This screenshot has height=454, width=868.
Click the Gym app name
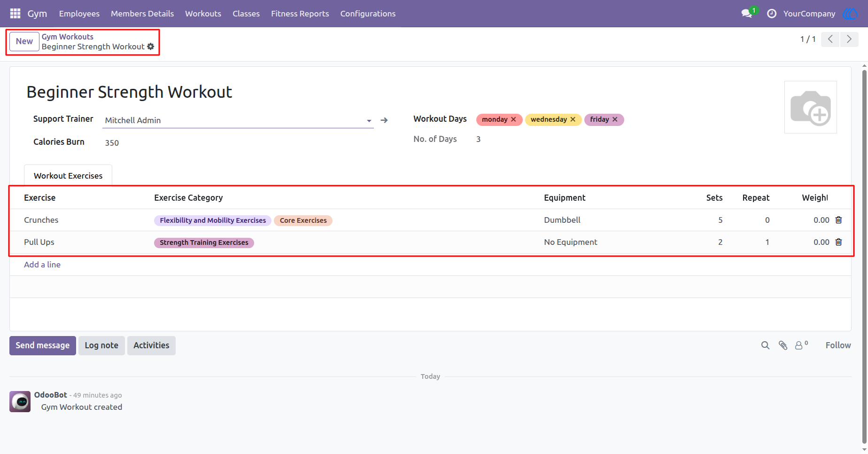37,14
